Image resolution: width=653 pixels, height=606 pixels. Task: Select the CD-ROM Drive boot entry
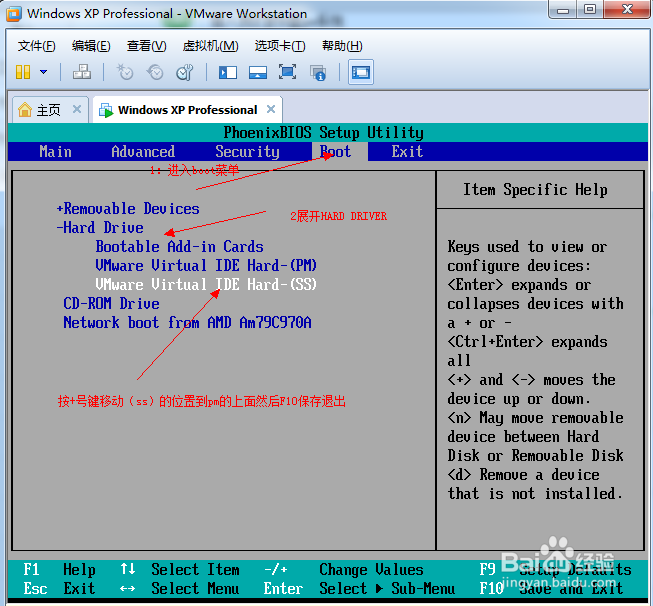click(x=111, y=304)
